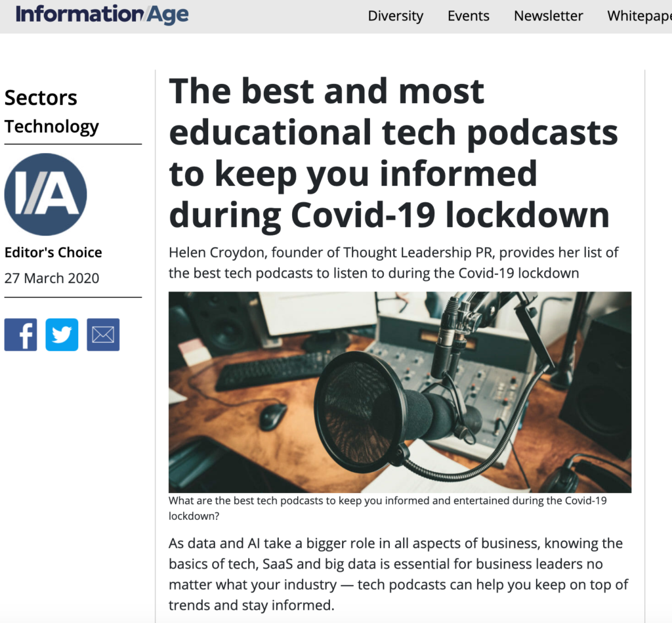Click the paragraph starting 'As data and AI'
This screenshot has width=672, height=623.
point(398,574)
